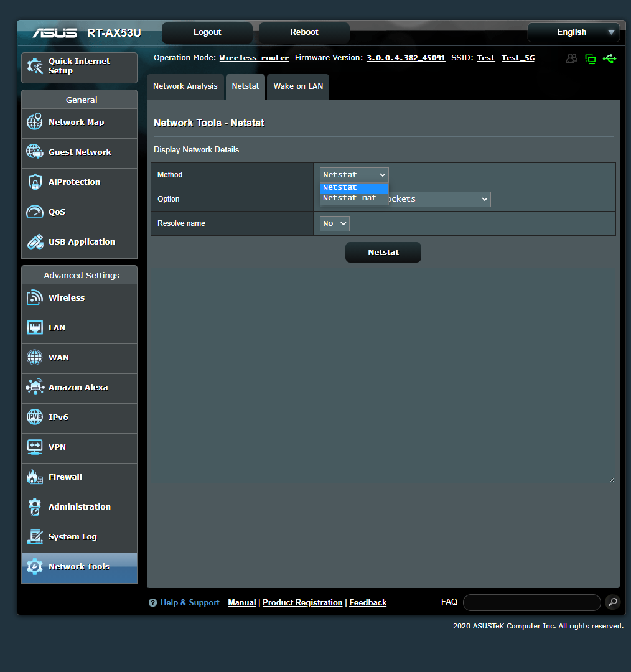Click the Network Tools gear icon
The image size is (631, 672).
pyautogui.click(x=35, y=567)
